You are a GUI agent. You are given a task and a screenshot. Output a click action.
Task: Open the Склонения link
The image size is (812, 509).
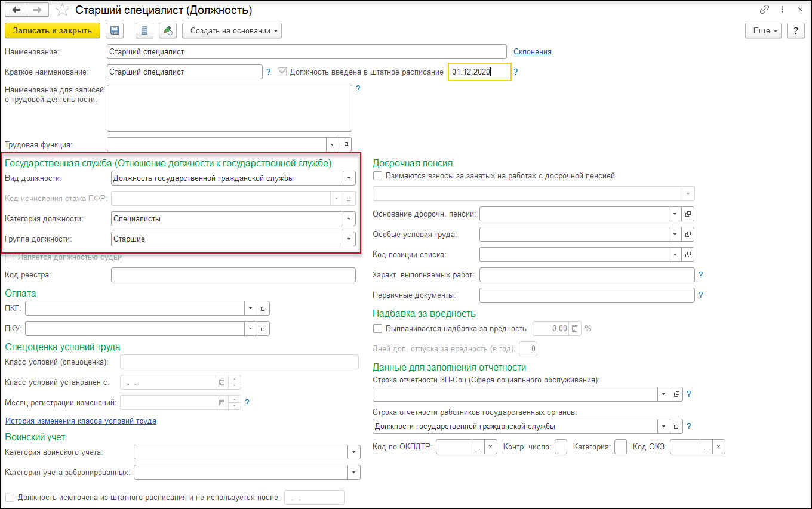533,51
